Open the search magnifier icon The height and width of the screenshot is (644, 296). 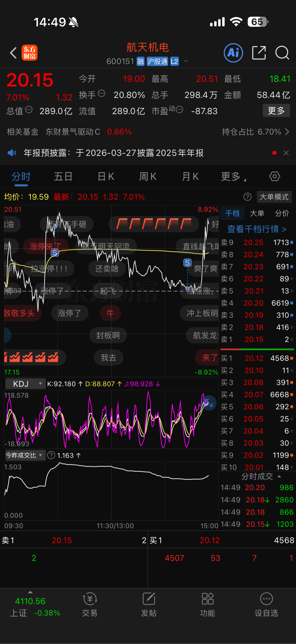pyautogui.click(x=282, y=52)
